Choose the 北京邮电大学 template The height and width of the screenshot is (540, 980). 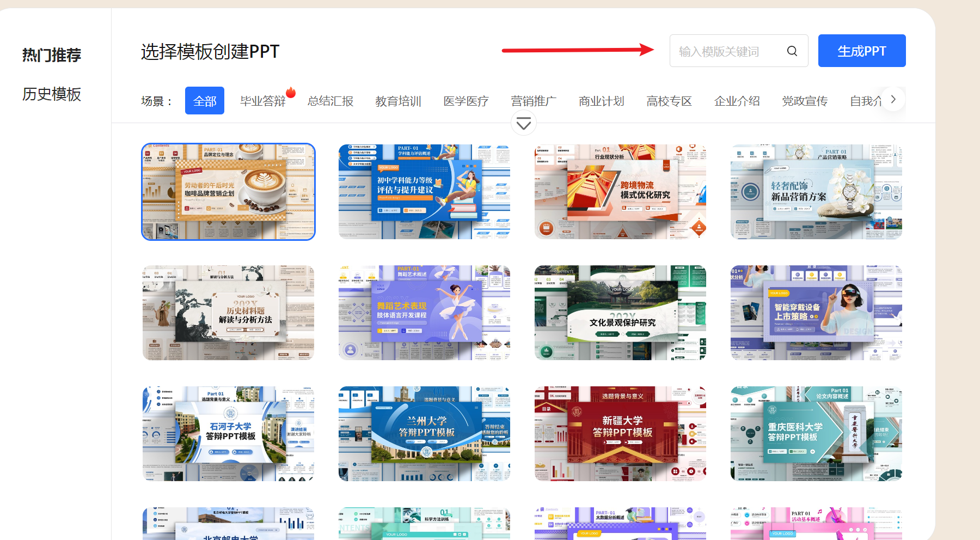click(x=229, y=524)
